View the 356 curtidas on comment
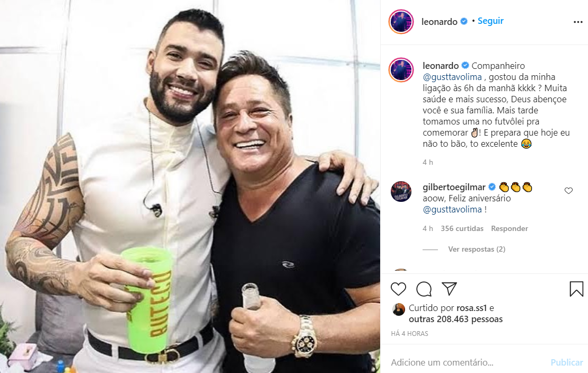The width and height of the screenshot is (588, 373). click(462, 229)
